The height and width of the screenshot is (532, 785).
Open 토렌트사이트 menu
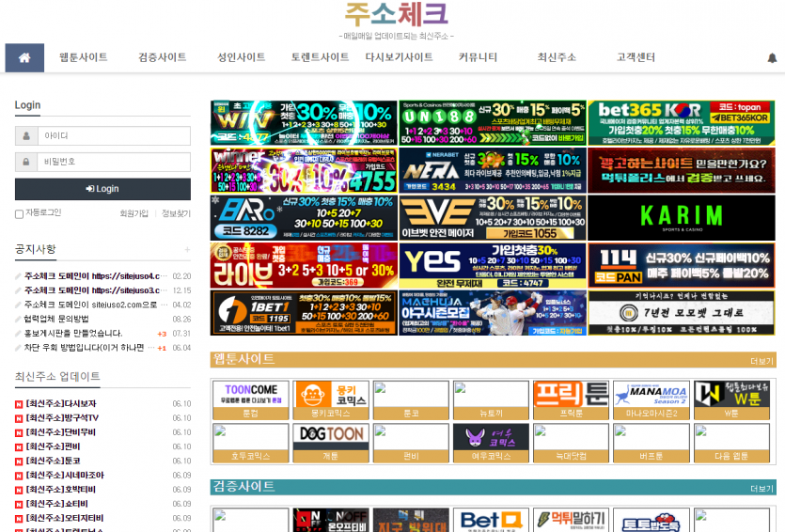click(320, 57)
